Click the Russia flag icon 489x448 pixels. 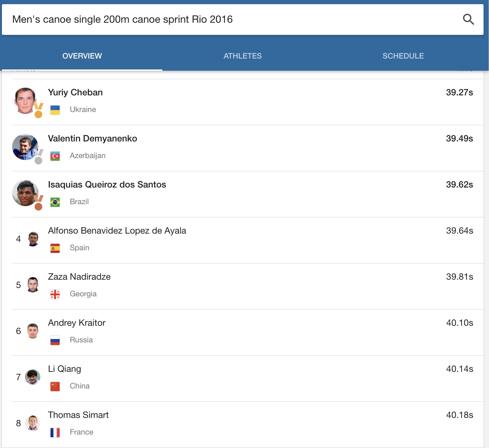55,340
